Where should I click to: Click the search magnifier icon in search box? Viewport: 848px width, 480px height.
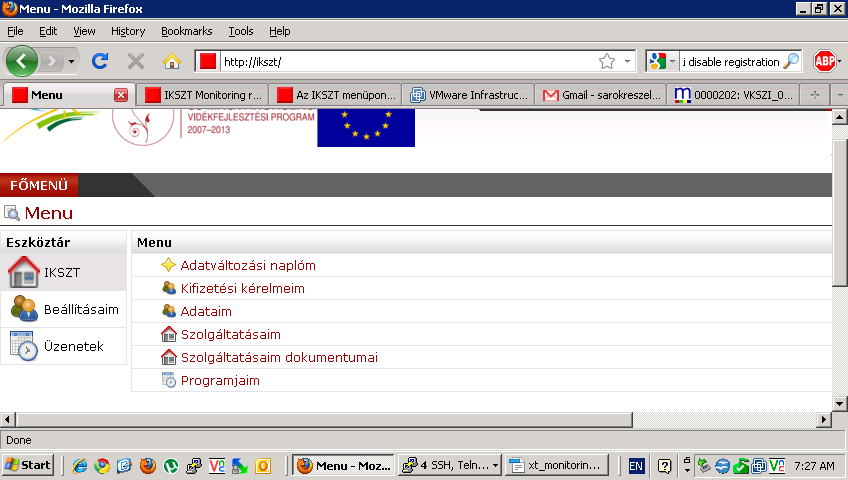pos(791,61)
